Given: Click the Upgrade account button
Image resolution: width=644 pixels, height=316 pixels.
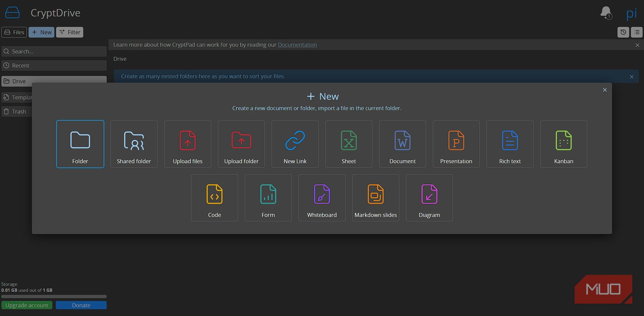Looking at the screenshot, I should point(27,305).
